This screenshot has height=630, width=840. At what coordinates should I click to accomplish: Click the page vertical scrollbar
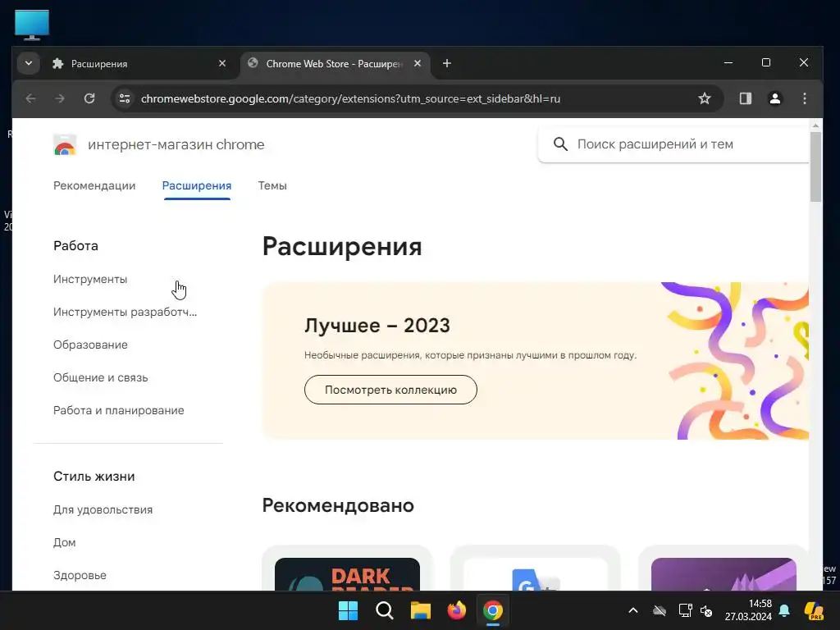815,167
